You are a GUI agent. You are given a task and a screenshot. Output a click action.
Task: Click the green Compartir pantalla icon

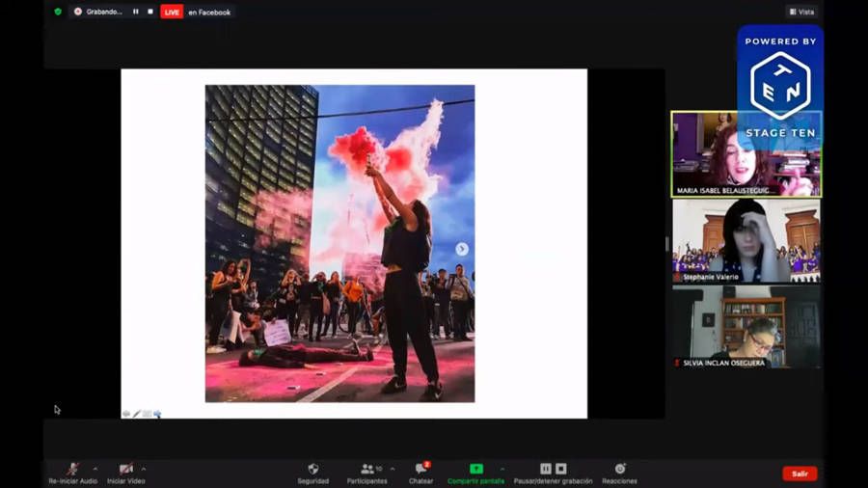coord(475,469)
